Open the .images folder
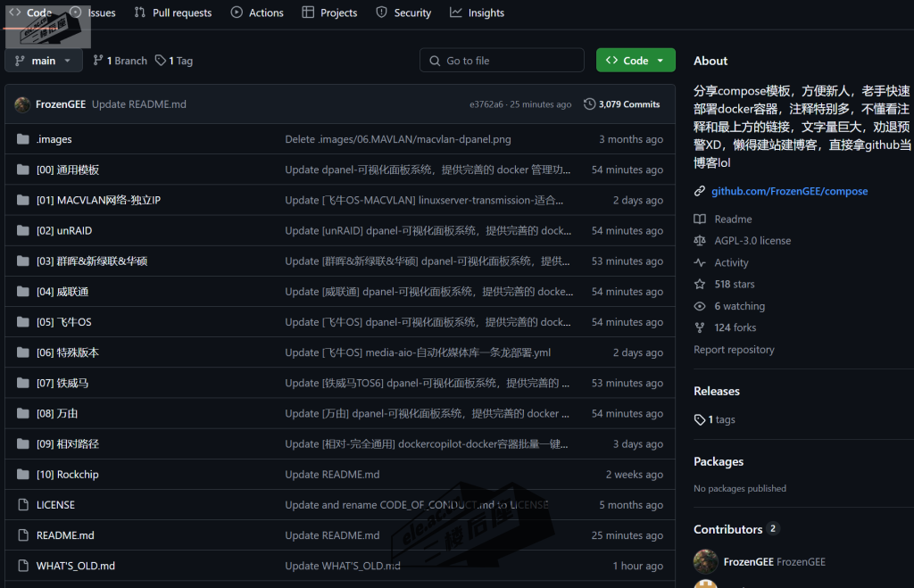The height and width of the screenshot is (588, 914). [x=54, y=139]
